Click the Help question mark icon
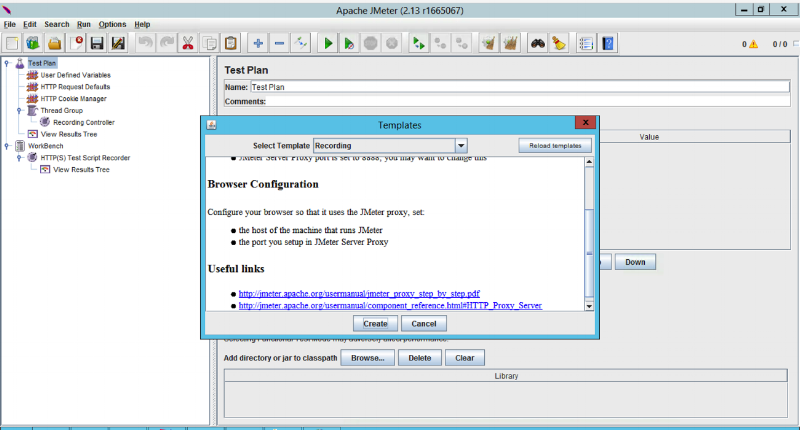The width and height of the screenshot is (800, 430). tap(608, 43)
